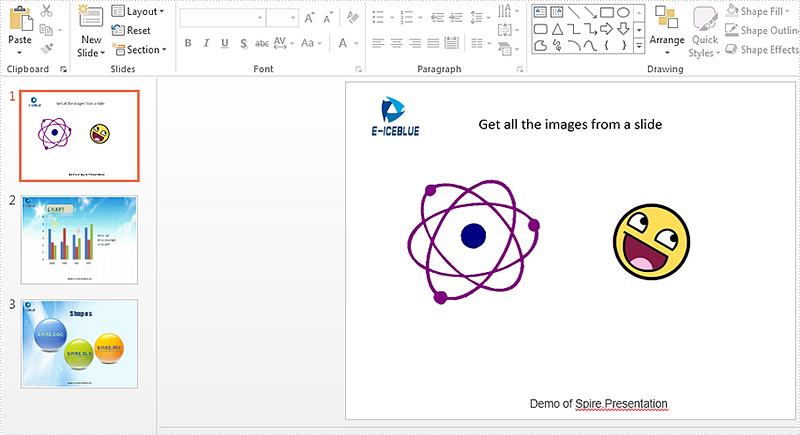Image resolution: width=800 pixels, height=435 pixels.
Task: Open the Shape Outline color menu
Action: [762, 30]
